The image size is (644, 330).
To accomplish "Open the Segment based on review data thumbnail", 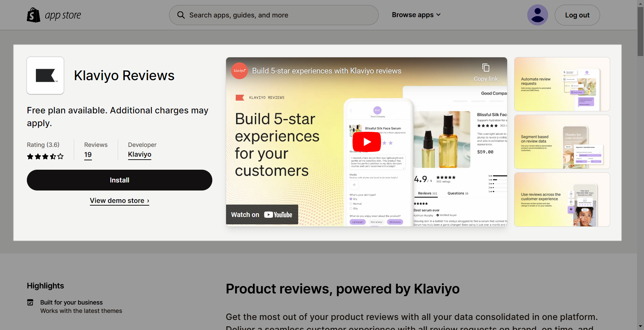I will [x=562, y=142].
